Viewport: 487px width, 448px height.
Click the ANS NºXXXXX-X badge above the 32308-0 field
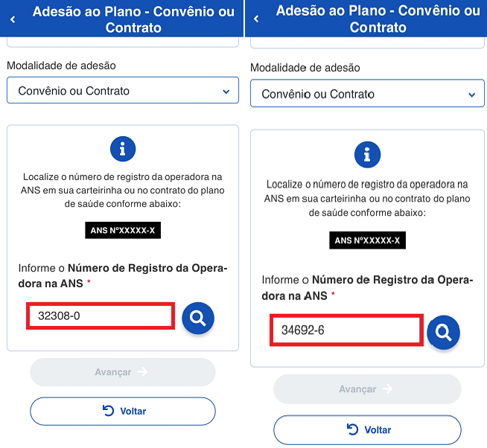[122, 231]
